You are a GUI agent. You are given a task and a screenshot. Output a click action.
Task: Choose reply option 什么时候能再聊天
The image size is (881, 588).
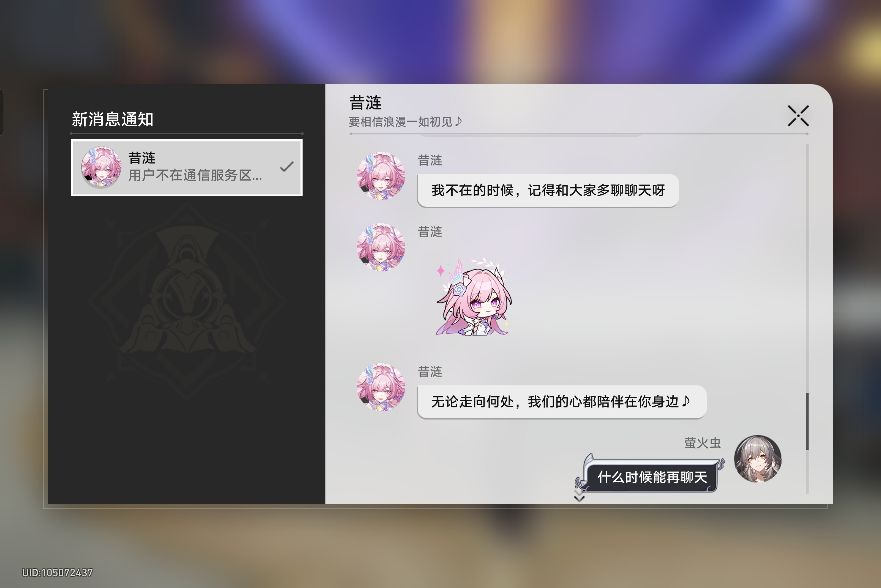click(651, 477)
